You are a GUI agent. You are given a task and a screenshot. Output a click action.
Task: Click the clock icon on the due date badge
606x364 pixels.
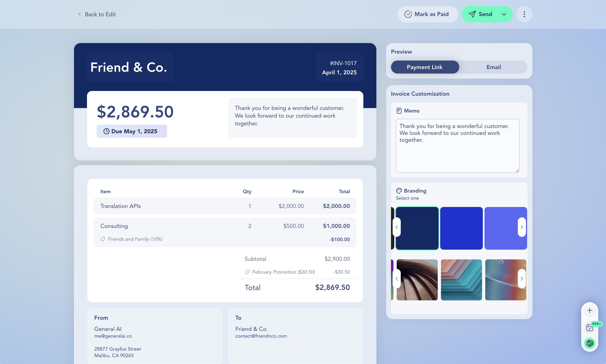(106, 131)
